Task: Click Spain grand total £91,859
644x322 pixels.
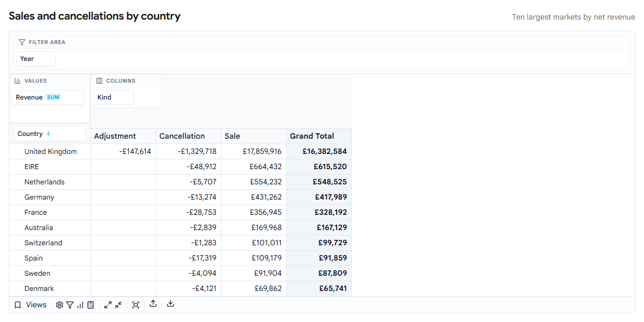Action: pos(319,258)
